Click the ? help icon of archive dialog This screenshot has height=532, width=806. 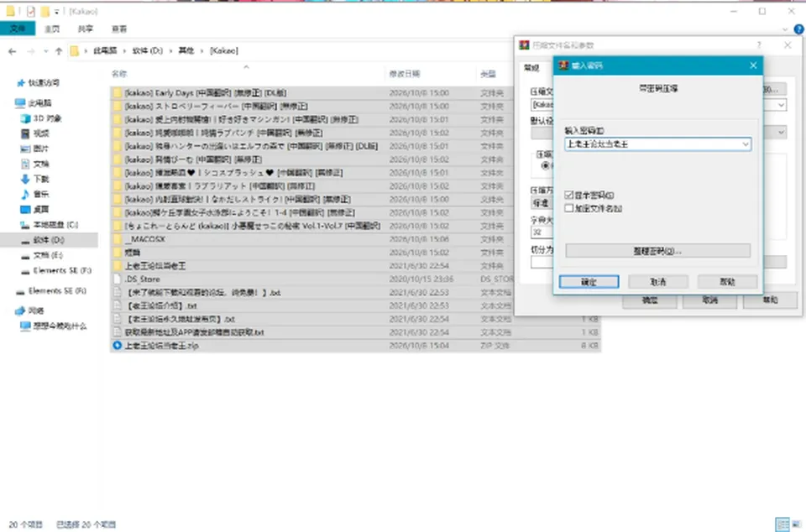(759, 45)
